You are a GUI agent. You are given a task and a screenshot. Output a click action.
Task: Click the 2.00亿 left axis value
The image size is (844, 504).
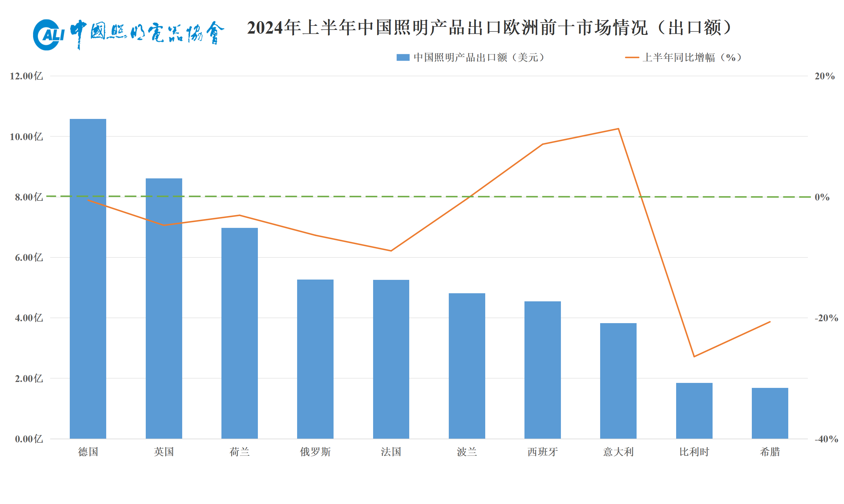tap(29, 378)
